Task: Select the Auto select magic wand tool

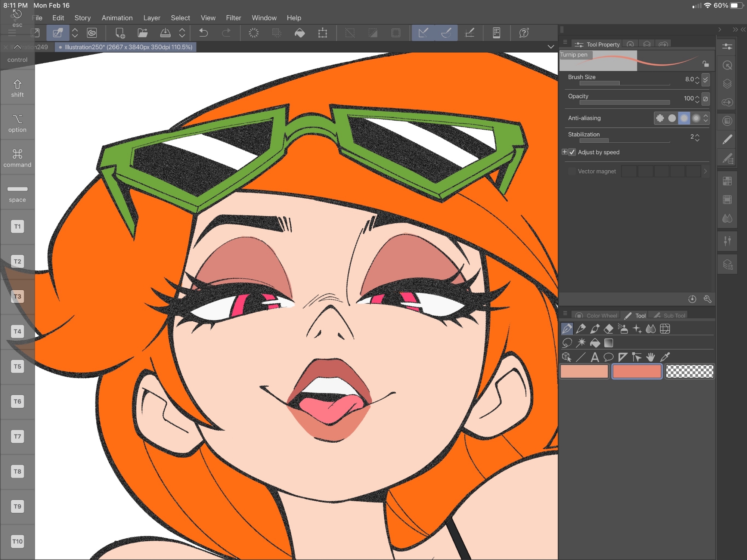Action: 581,343
